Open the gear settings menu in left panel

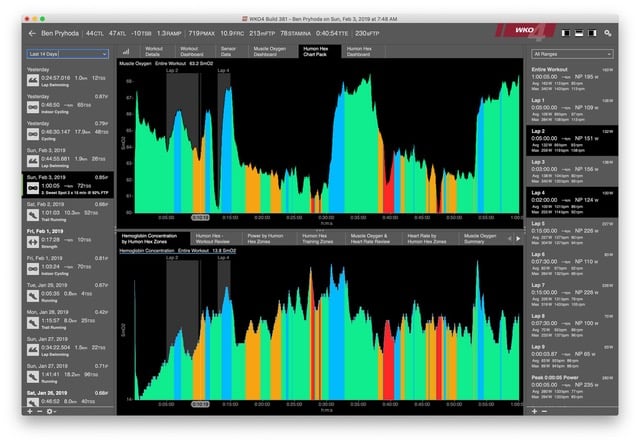click(51, 411)
